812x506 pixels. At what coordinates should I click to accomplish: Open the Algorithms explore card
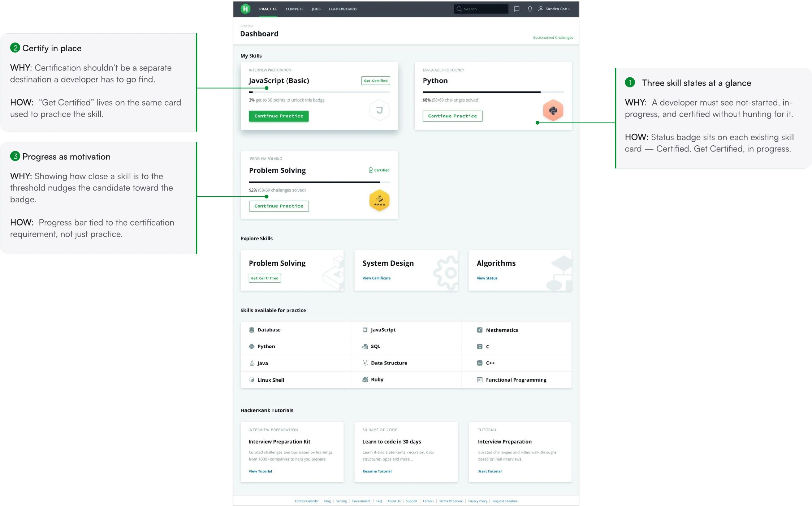(x=520, y=270)
